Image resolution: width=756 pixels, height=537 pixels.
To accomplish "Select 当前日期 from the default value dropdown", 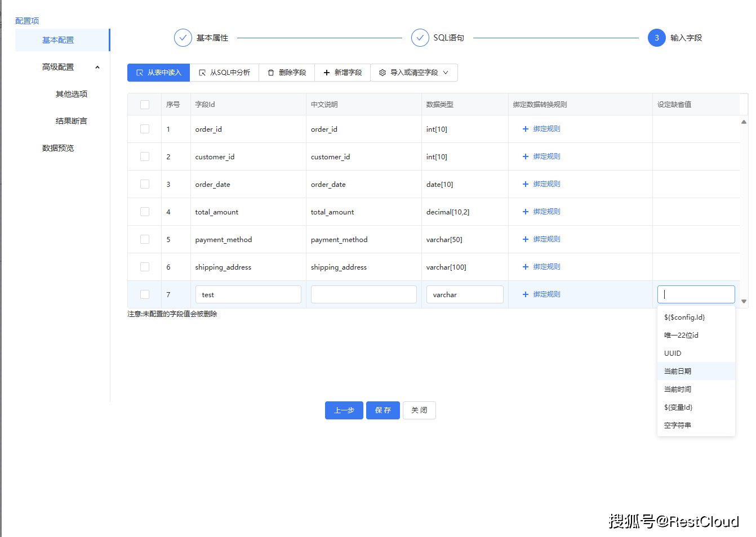I will tap(678, 370).
